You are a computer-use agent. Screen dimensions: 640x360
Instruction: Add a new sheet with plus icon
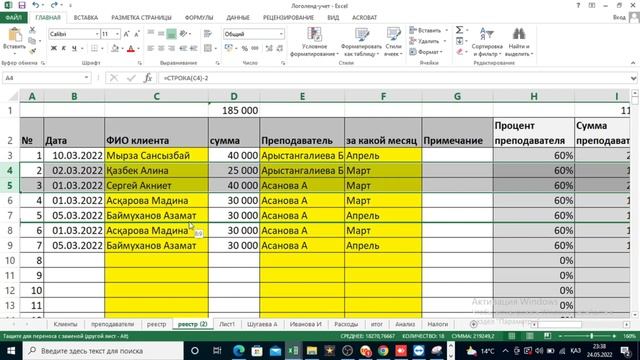[x=473, y=324]
